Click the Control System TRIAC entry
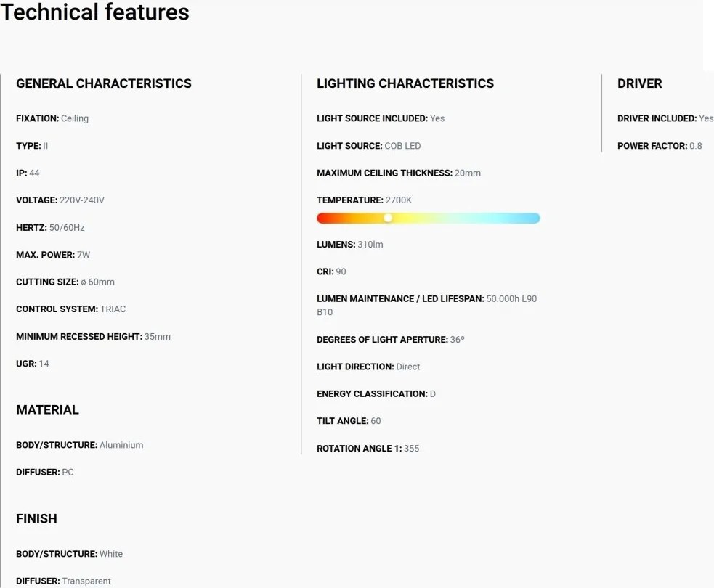 point(70,309)
